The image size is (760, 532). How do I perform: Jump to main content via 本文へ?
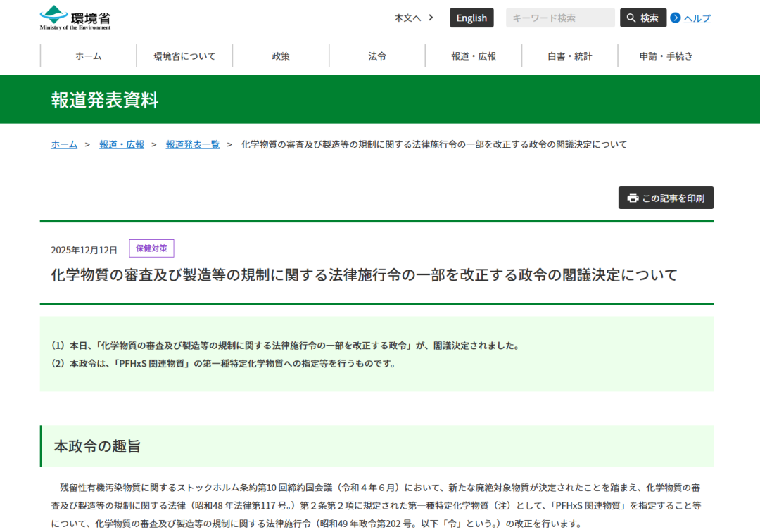pyautogui.click(x=407, y=18)
